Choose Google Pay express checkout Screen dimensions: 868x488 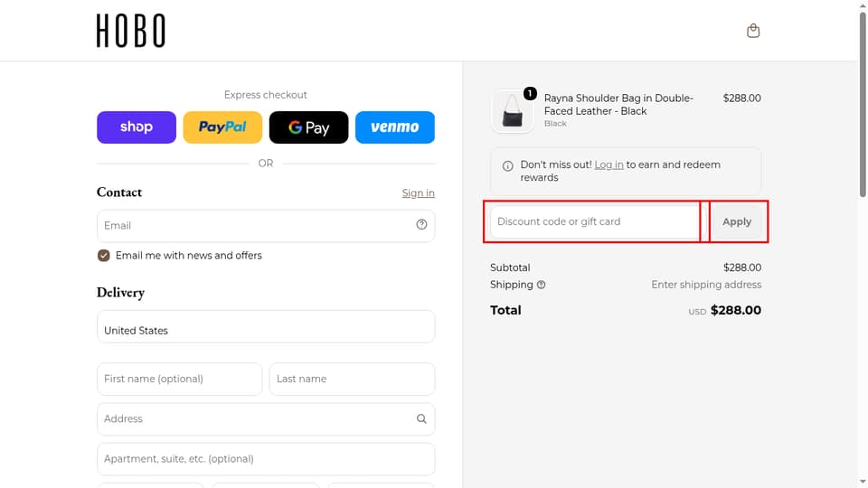[309, 127]
